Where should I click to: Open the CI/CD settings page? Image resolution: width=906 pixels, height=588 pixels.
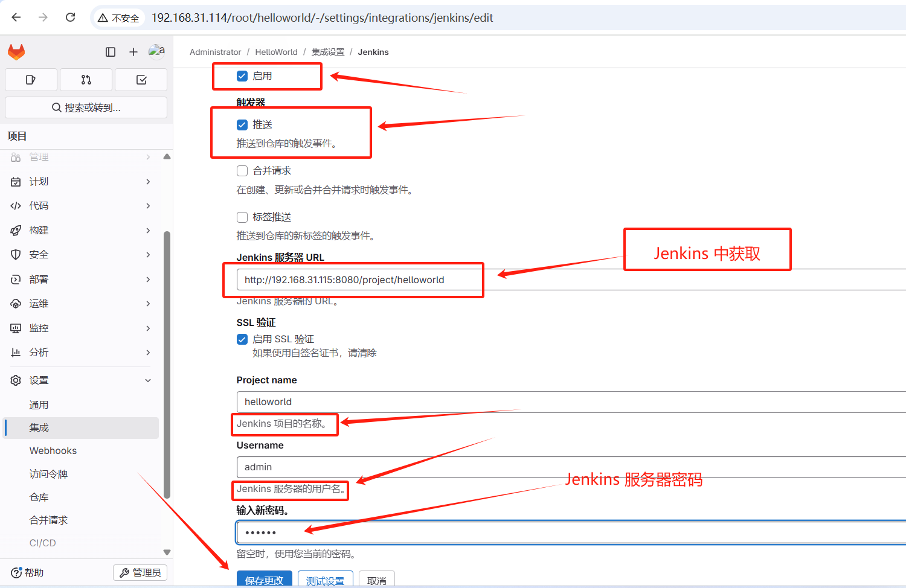click(81, 543)
